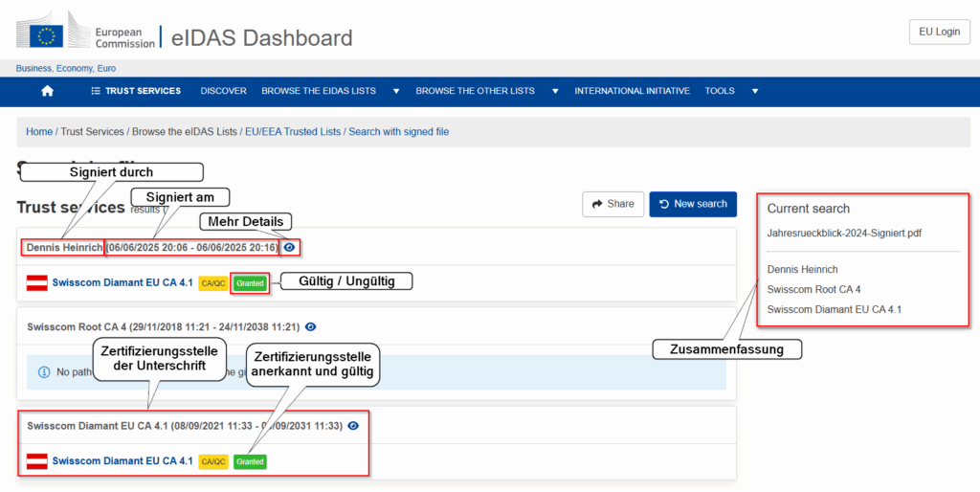Show details eye icon beside Swisscom Diamant header

click(353, 426)
